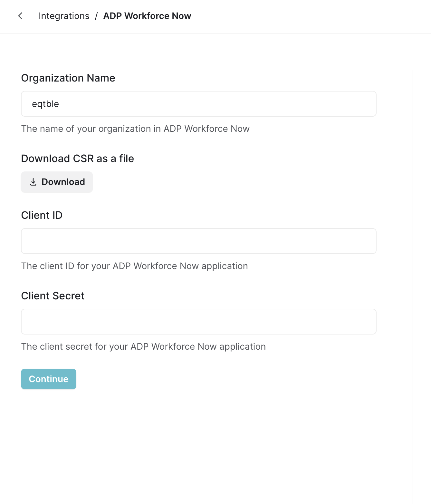Click the client ID helper text
Viewport: 431px width, 504px height.
135,266
